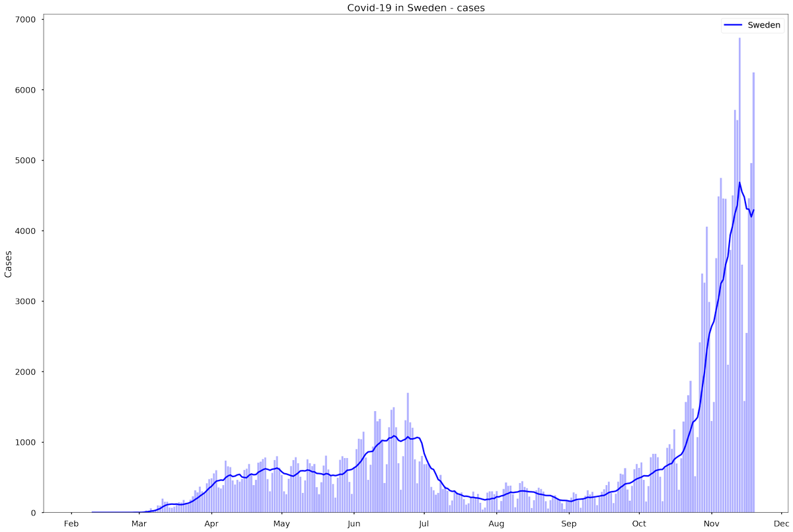Click the 'Cases' y-axis label

pos(8,264)
